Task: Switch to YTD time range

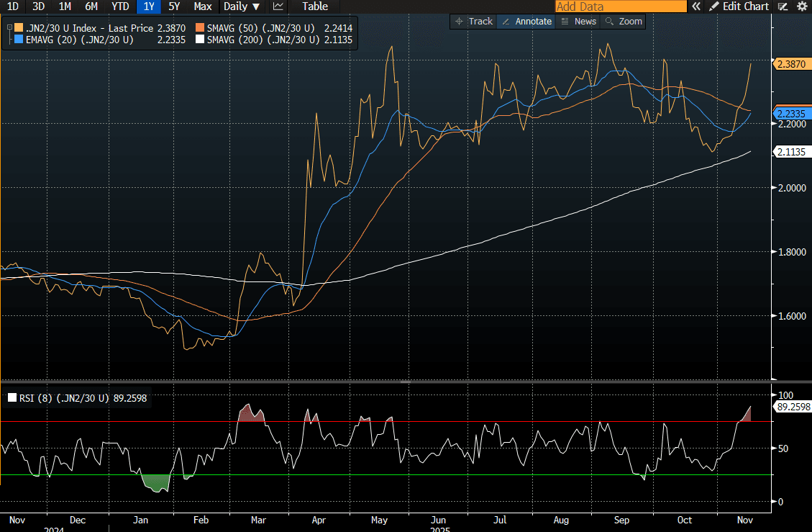Action: (120, 6)
